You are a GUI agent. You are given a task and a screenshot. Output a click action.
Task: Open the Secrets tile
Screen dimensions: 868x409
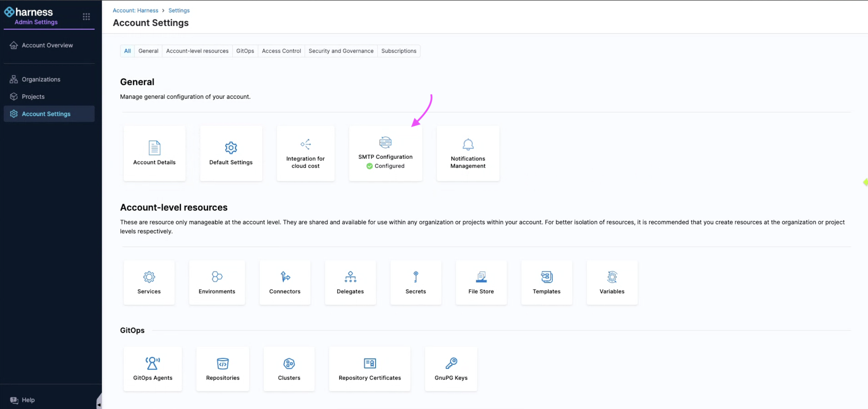416,283
